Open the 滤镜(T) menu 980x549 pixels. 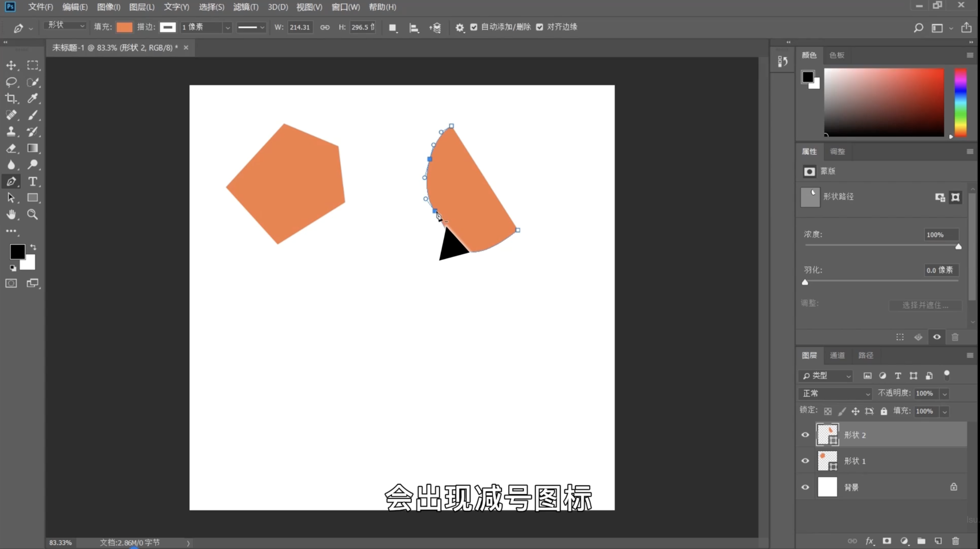click(x=246, y=7)
